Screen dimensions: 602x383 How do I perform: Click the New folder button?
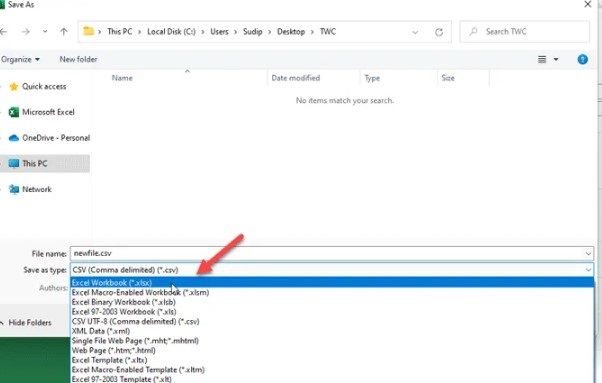tap(78, 59)
